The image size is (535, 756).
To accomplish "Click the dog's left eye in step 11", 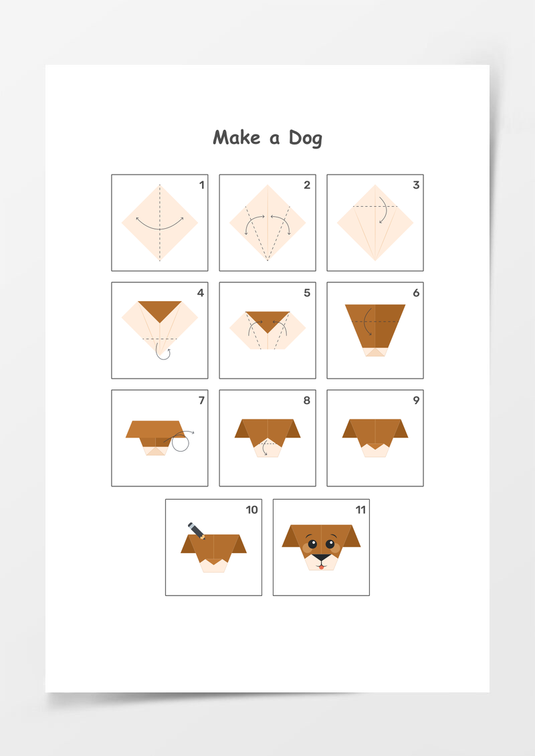I will tap(312, 545).
